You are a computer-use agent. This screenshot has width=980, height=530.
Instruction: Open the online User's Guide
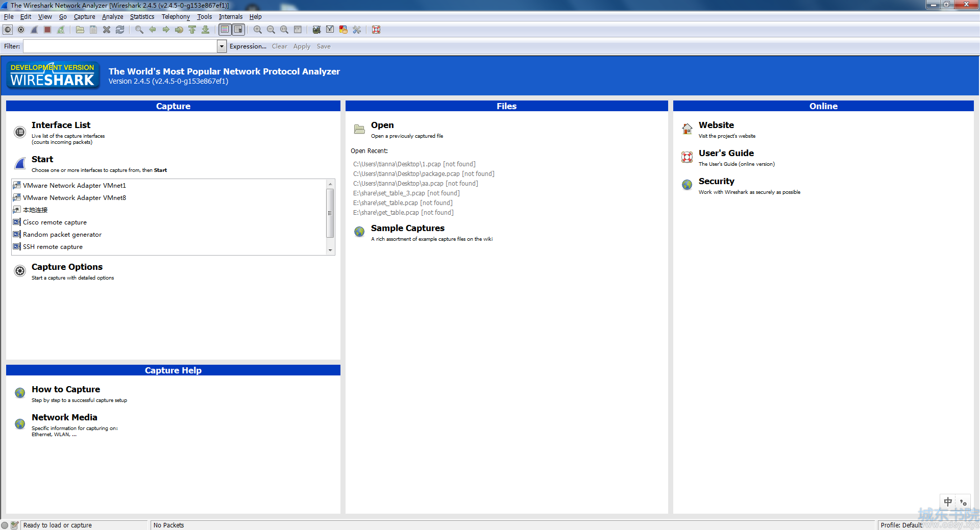pyautogui.click(x=726, y=153)
